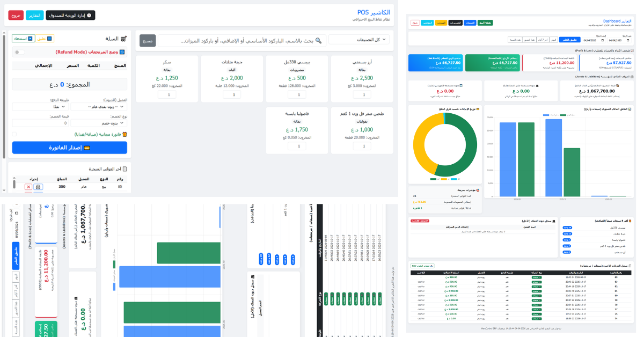The width and height of the screenshot is (644, 337).
Task: Toggle the Refund Mode switch
Action: (20, 52)
